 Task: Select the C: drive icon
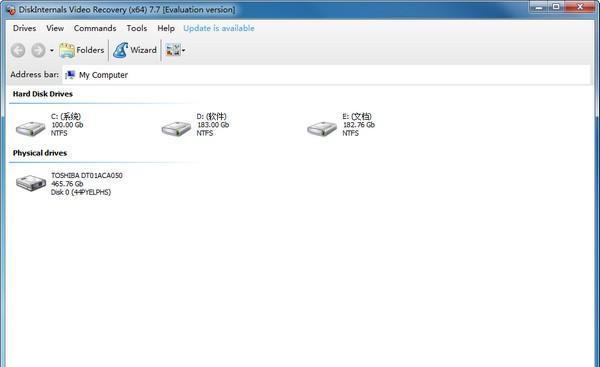tap(31, 129)
